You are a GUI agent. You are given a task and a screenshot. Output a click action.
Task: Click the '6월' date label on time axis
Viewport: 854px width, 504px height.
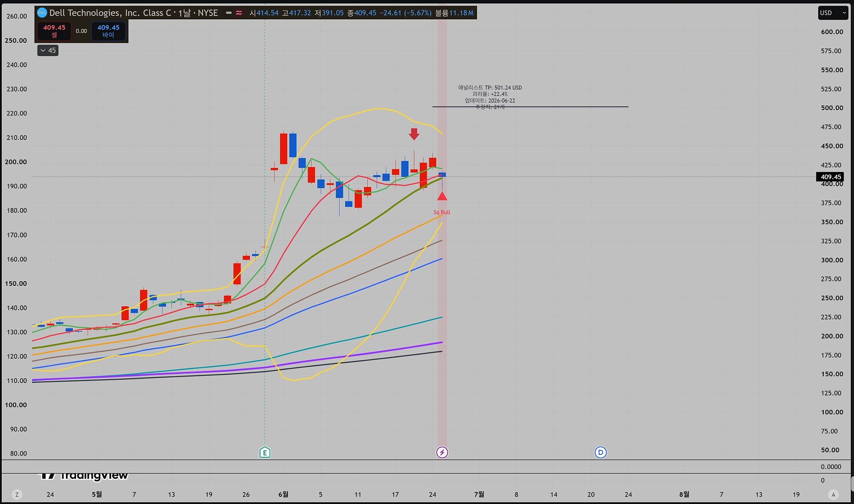(x=283, y=494)
